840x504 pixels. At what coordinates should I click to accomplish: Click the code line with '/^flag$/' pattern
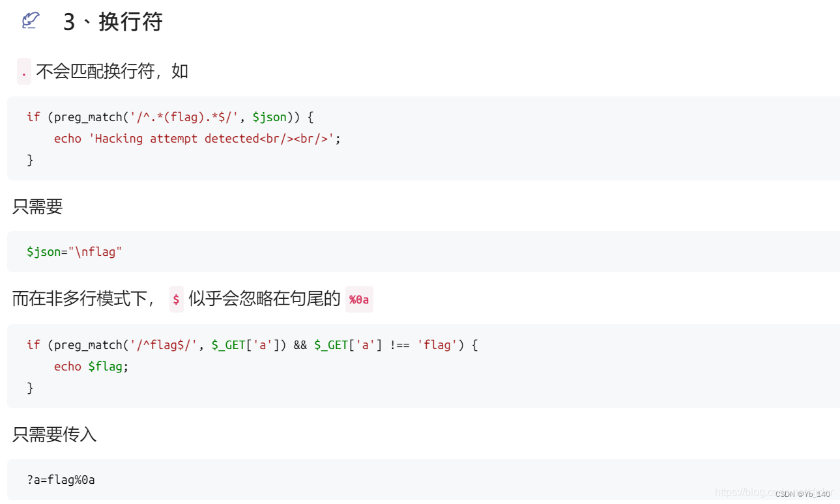click(252, 345)
